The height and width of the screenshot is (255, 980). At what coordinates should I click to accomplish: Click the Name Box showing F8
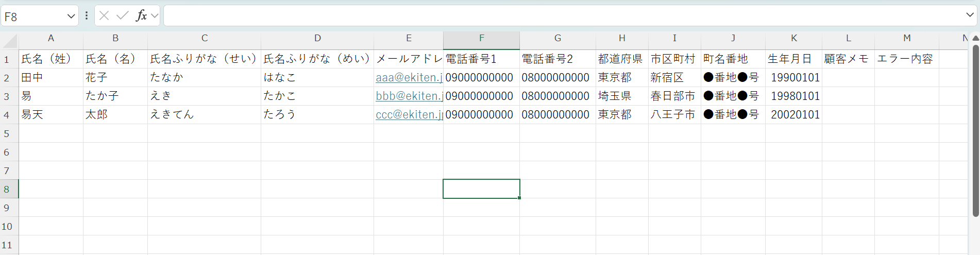[33, 16]
